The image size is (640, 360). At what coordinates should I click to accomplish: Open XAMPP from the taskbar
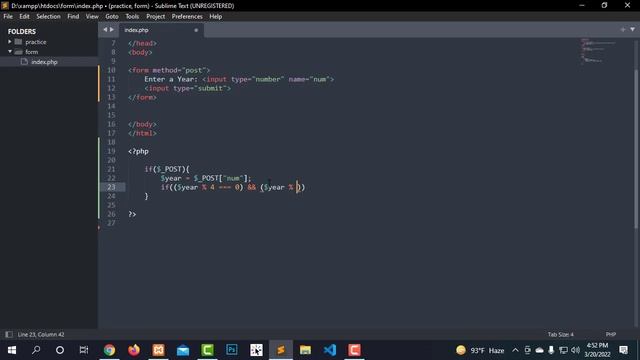point(158,350)
